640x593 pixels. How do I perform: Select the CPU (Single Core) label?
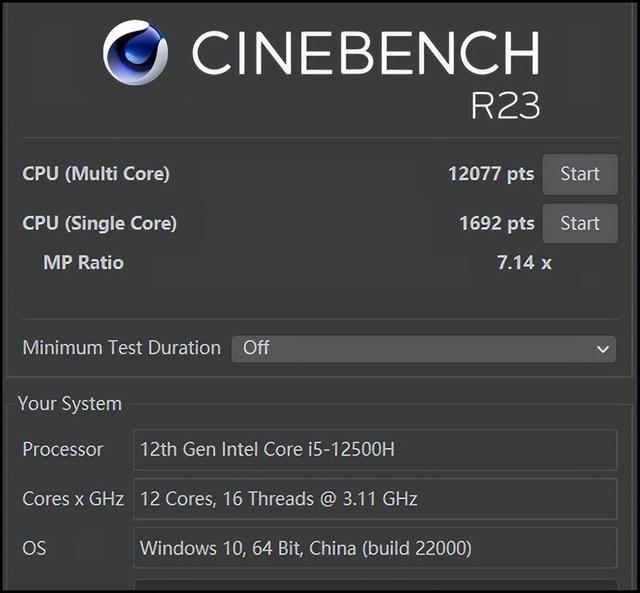[x=100, y=224]
